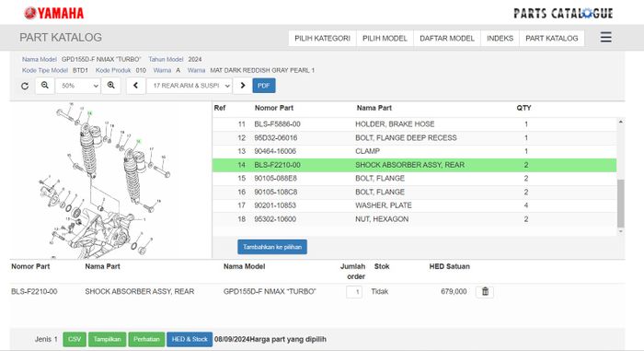
Task: Reload the parts diagram
Action: click(25, 86)
